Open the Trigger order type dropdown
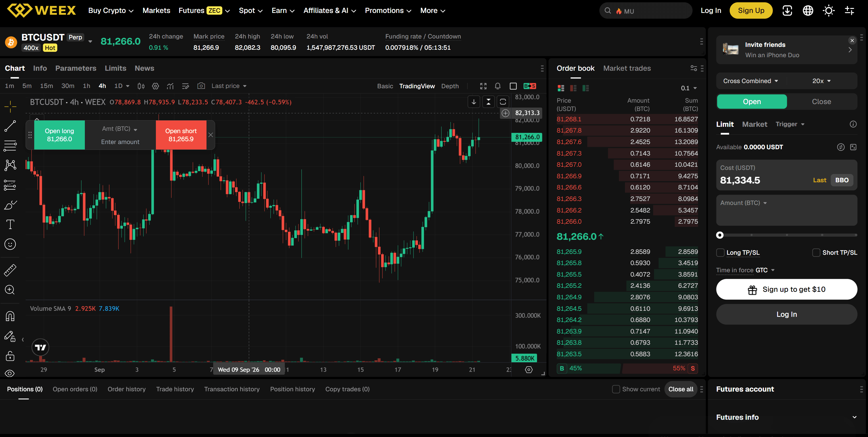This screenshot has height=437, width=868. point(790,124)
